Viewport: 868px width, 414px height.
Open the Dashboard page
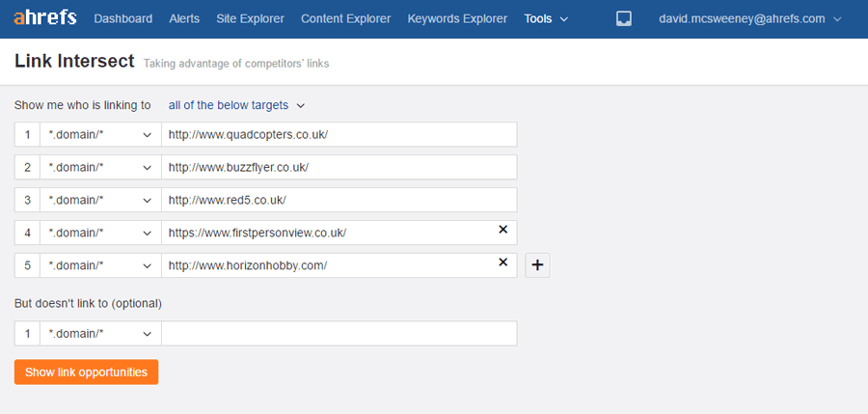tap(122, 19)
